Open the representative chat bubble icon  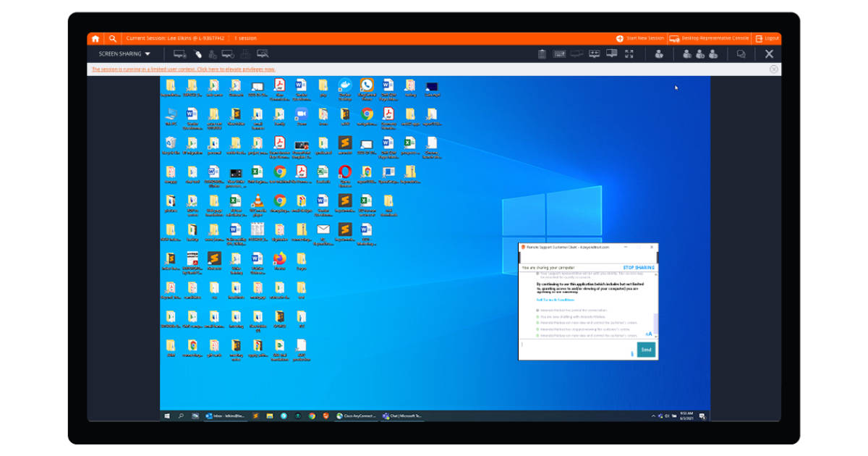point(742,54)
